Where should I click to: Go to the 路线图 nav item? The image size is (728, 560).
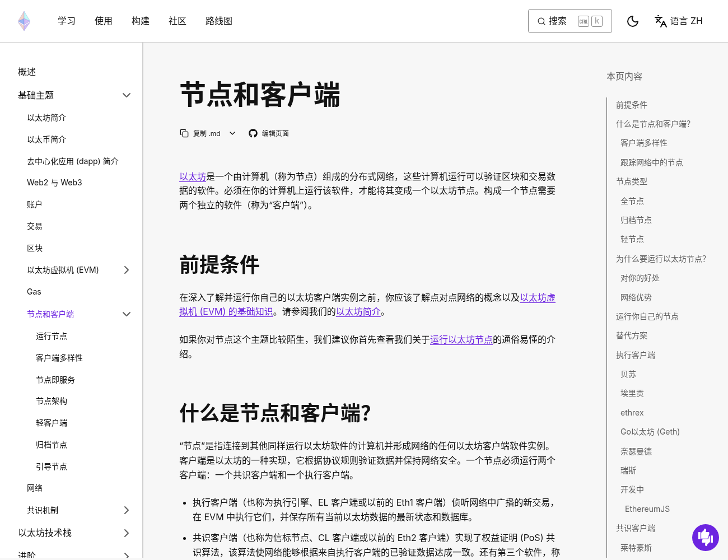(x=219, y=21)
